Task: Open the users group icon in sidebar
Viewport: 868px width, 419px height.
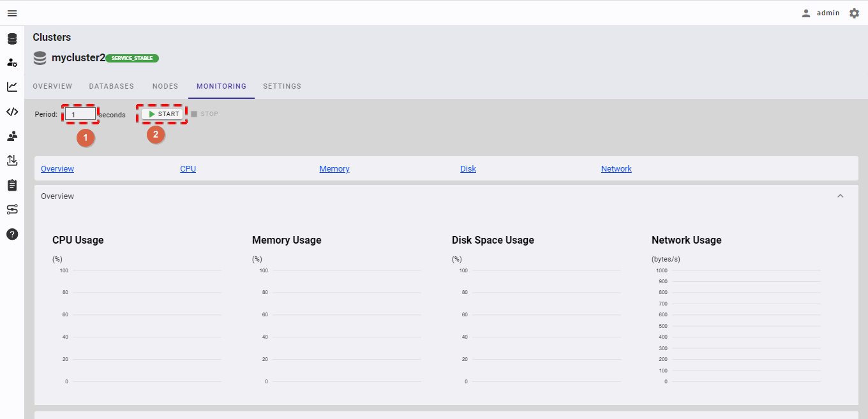Action: point(12,136)
